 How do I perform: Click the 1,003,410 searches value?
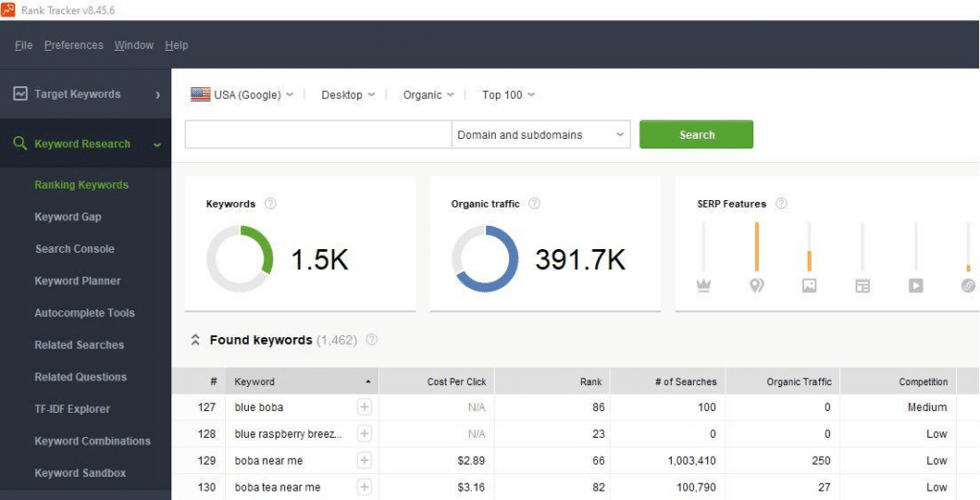690,461
